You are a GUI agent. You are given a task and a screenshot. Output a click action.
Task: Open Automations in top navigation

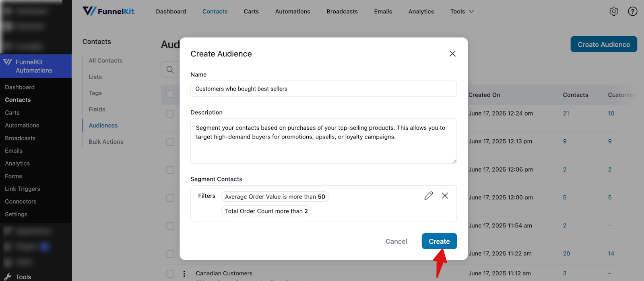(293, 11)
